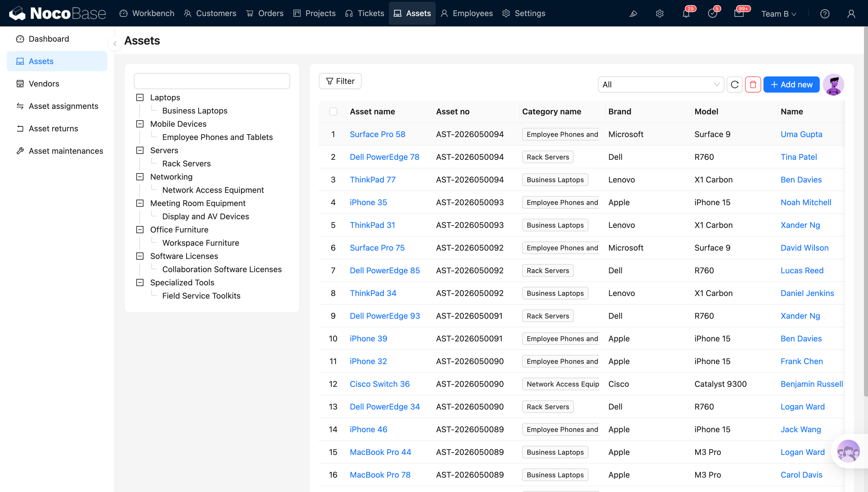Open Asset returns in the sidebar

(57, 128)
